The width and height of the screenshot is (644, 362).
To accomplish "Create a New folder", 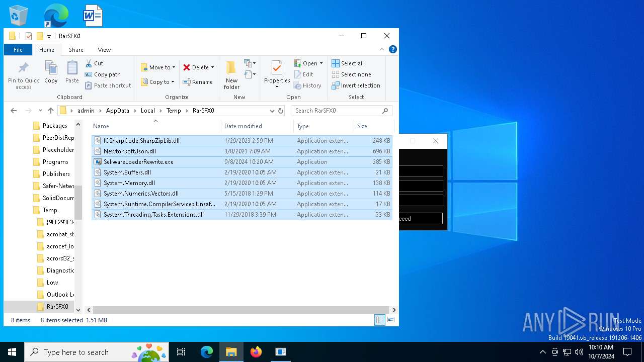I will click(231, 75).
